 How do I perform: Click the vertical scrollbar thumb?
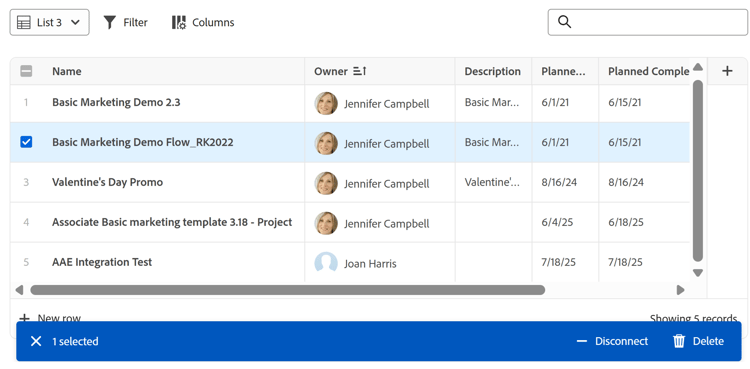coord(698,171)
